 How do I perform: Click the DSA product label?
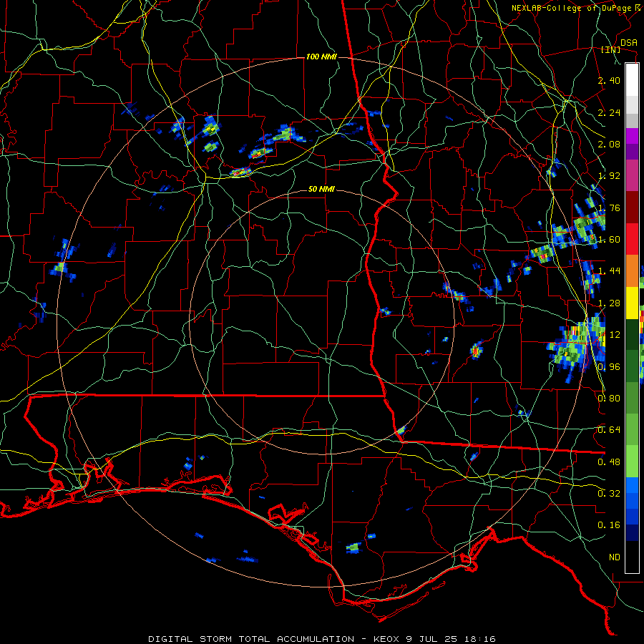pos(629,42)
